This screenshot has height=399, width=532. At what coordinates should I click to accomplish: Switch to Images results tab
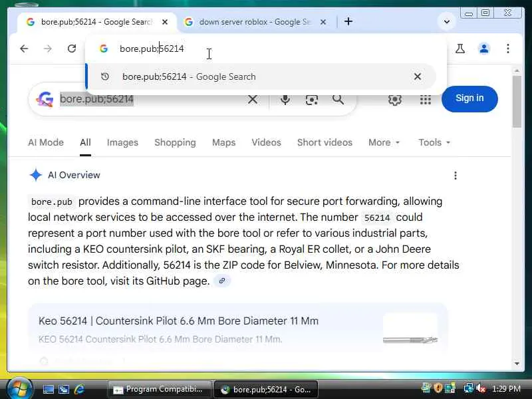[122, 142]
